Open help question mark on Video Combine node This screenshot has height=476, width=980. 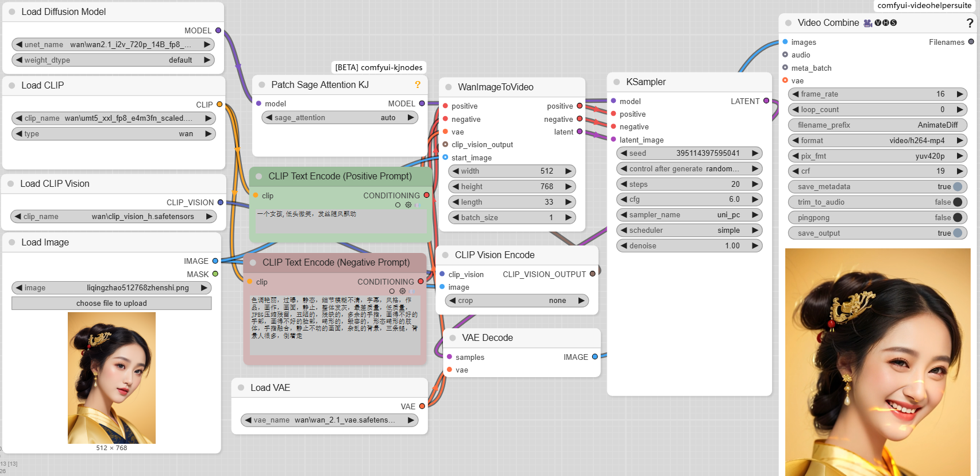(x=970, y=23)
